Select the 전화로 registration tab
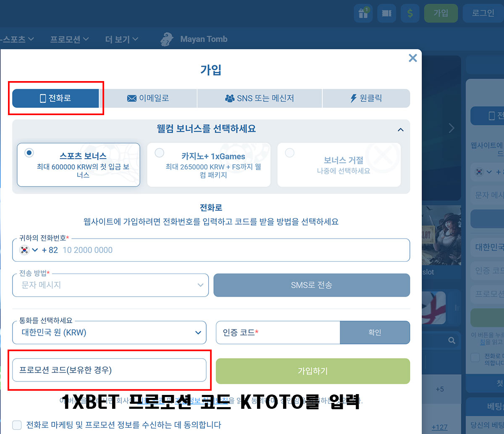Viewport: 504px width, 434px height. [x=55, y=98]
